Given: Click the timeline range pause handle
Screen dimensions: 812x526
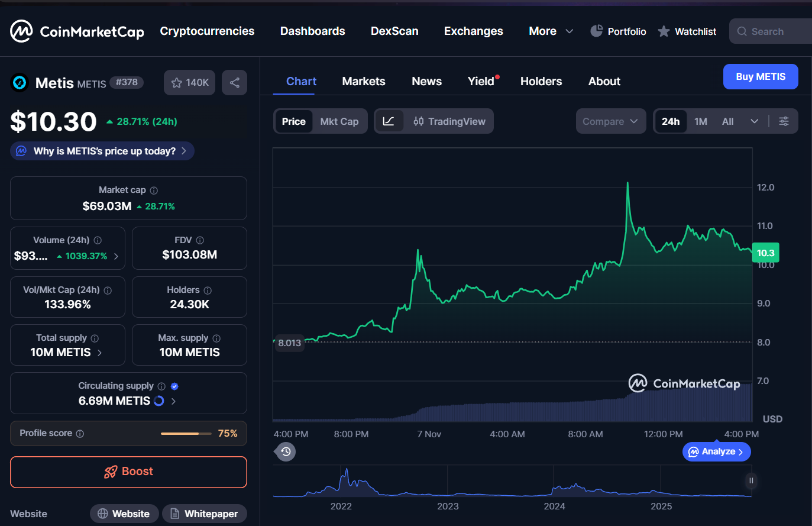Looking at the screenshot, I should [x=751, y=480].
